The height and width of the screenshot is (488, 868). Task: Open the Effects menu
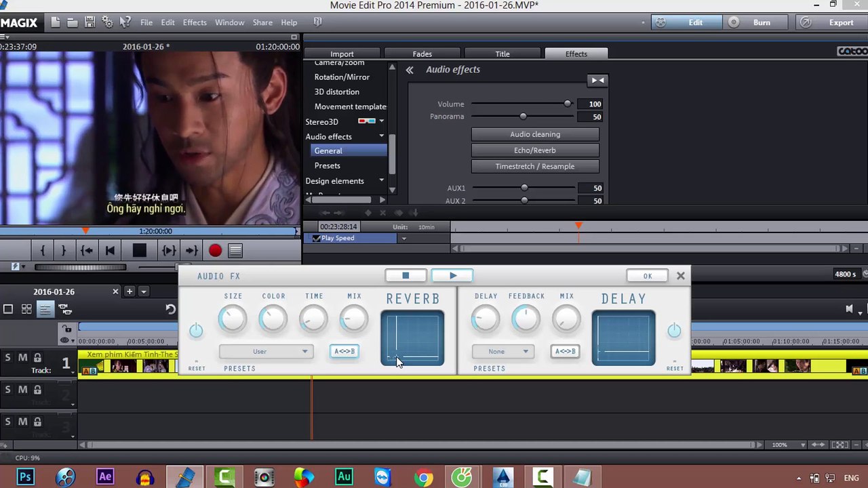coord(195,22)
